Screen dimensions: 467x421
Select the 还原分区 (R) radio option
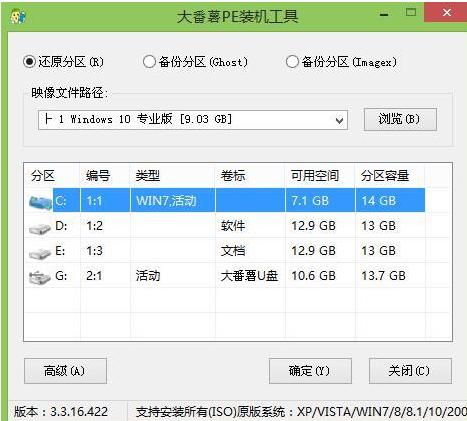[x=63, y=62]
